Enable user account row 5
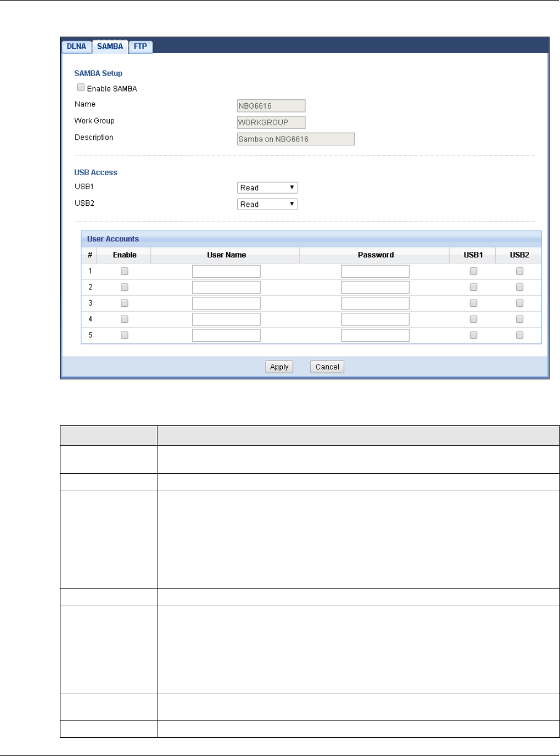 125,336
